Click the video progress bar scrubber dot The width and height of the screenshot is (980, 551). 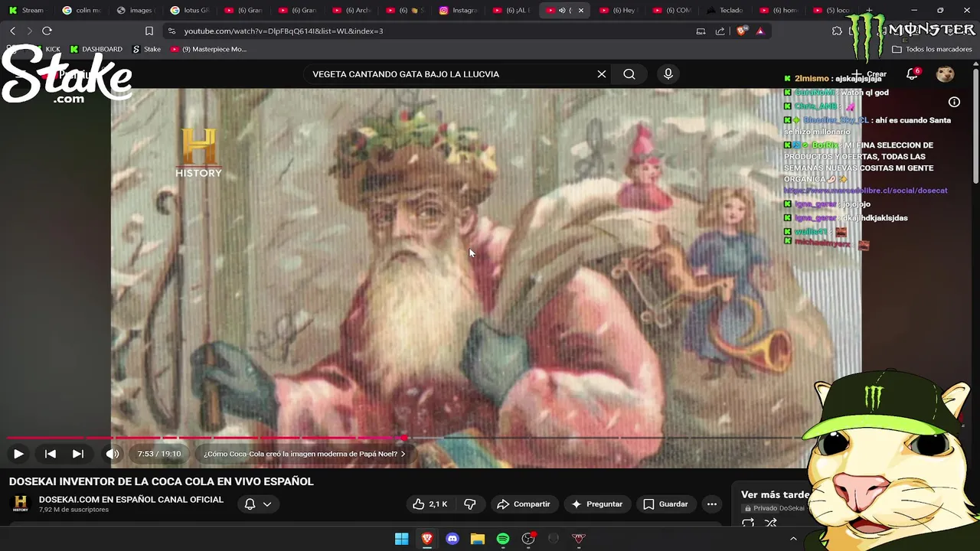403,438
